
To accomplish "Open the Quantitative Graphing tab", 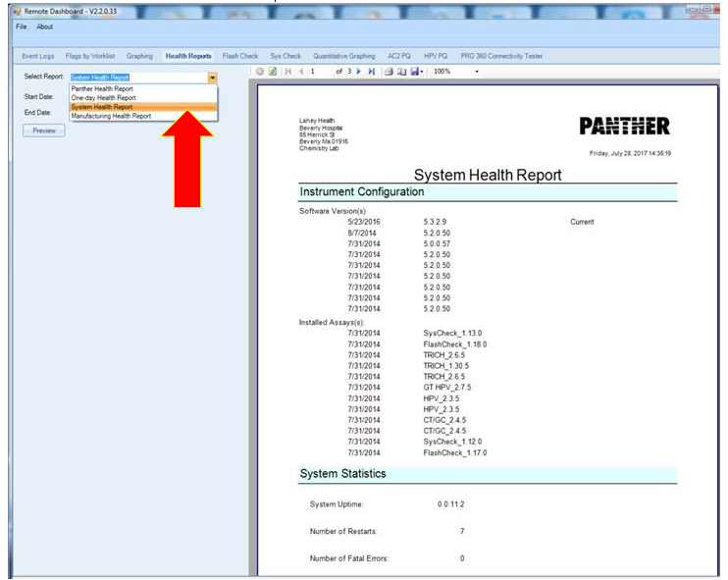I will tap(344, 56).
